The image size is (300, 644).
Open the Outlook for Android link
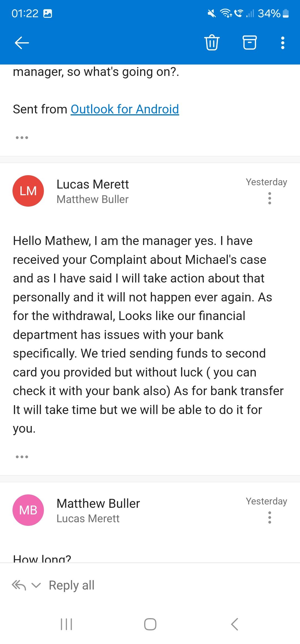pos(125,109)
